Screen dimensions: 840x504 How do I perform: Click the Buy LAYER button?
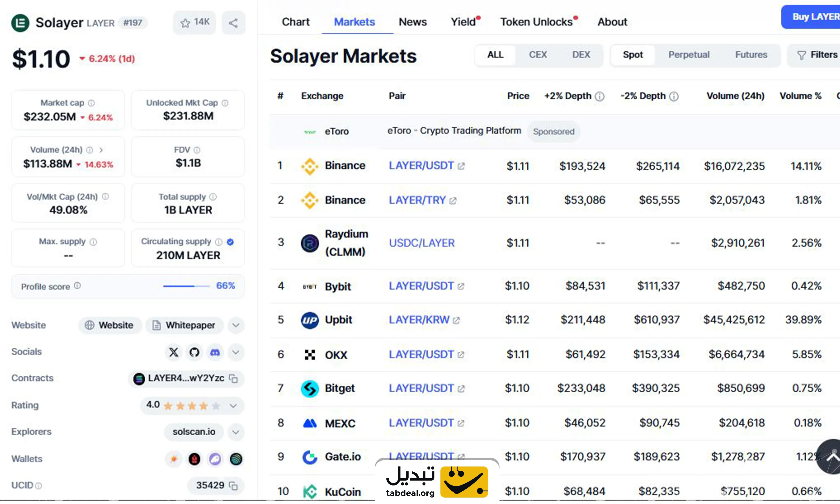811,17
